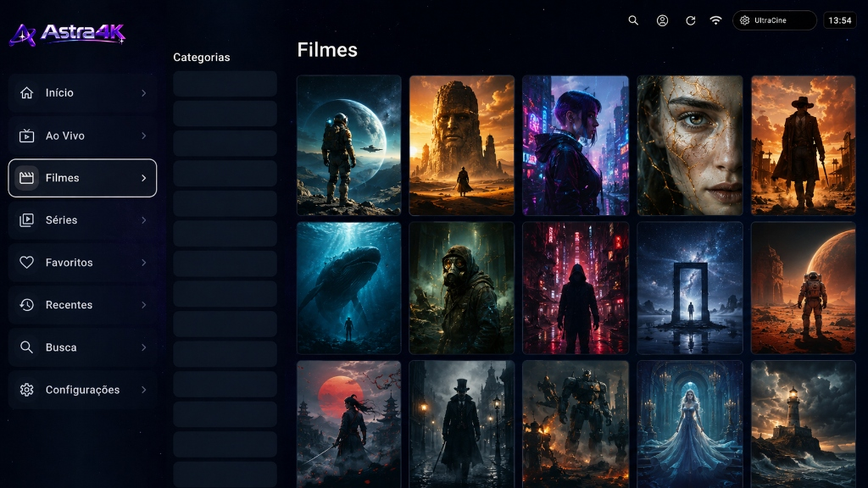Image resolution: width=868 pixels, height=488 pixels.
Task: Expand the Séries chevron arrow
Action: [x=144, y=220]
